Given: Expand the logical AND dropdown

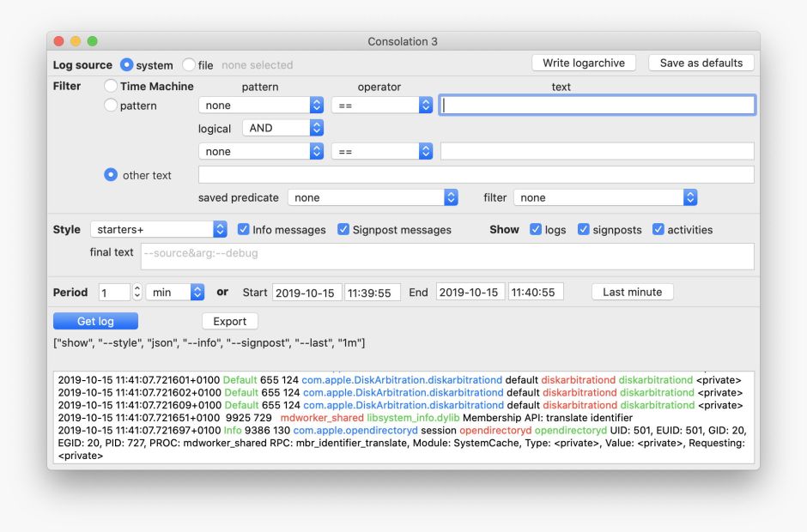Looking at the screenshot, I should 282,128.
